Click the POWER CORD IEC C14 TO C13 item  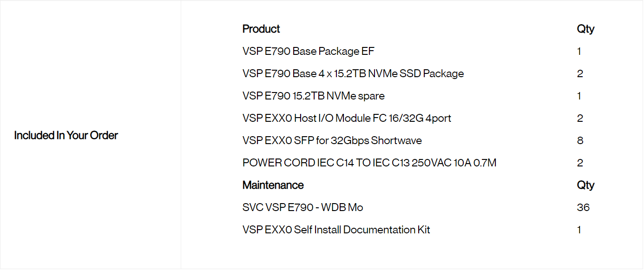pos(369,163)
